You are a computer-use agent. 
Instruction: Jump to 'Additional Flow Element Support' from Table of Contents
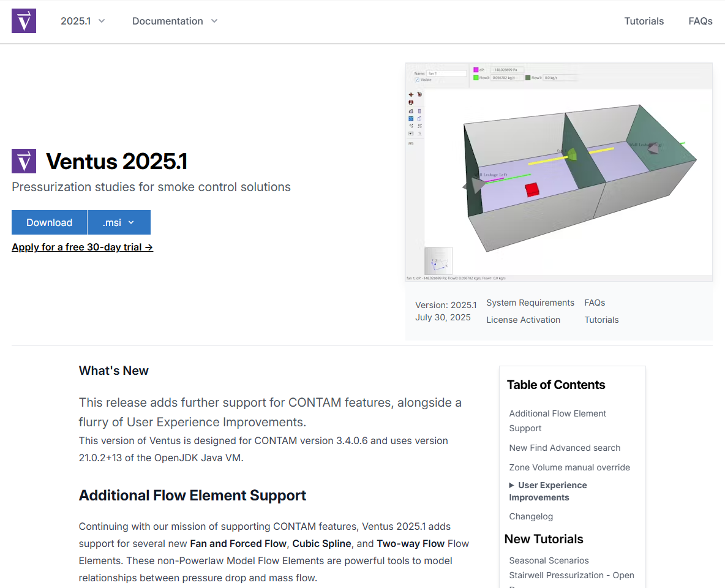(x=557, y=421)
